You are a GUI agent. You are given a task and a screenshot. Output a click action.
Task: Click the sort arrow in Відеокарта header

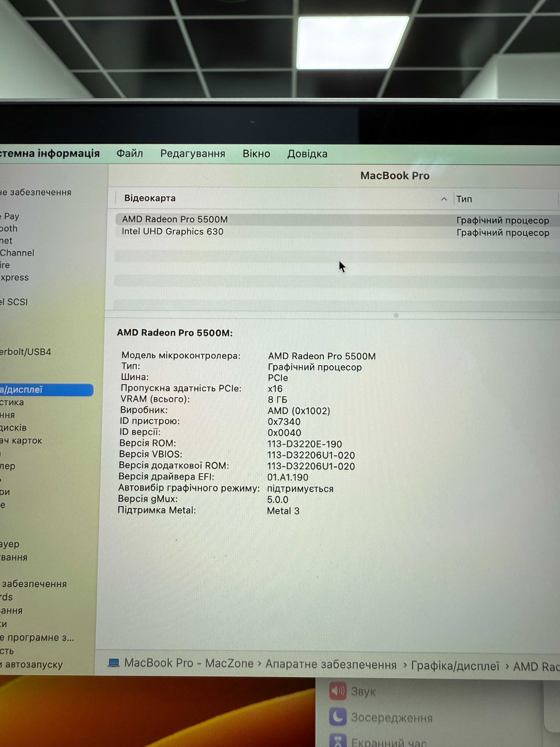pyautogui.click(x=444, y=199)
